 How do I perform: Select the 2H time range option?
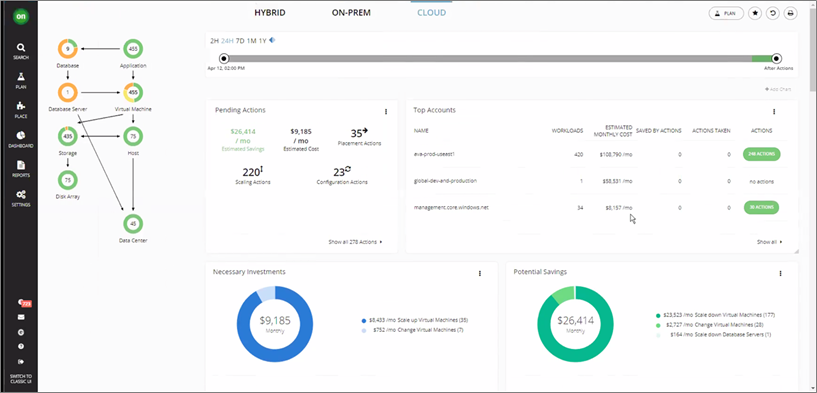(214, 41)
